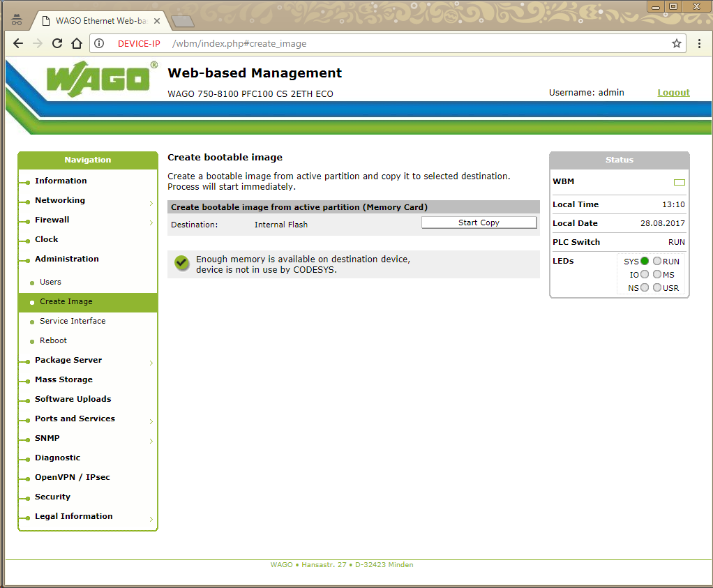
Task: Click the browser forward arrow
Action: 37,43
